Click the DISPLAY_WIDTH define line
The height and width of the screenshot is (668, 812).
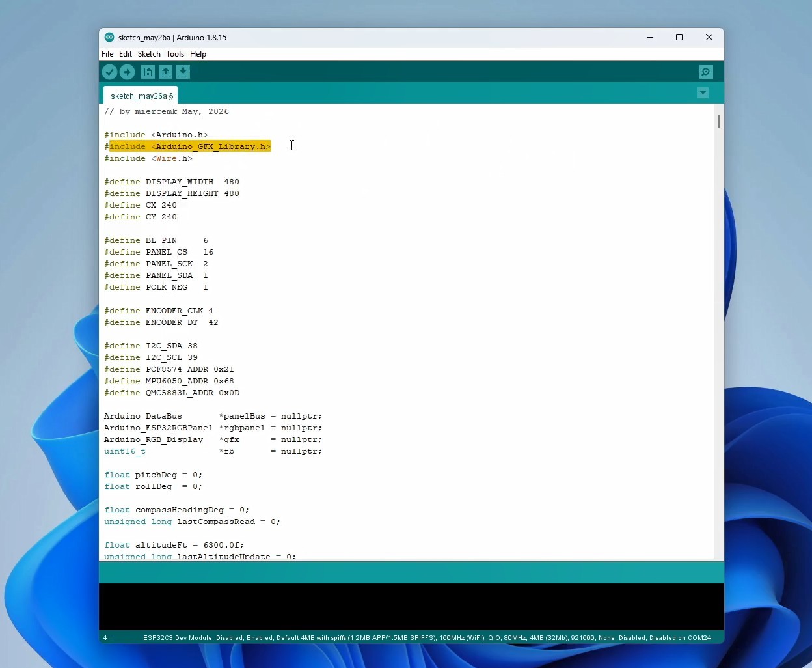172,182
